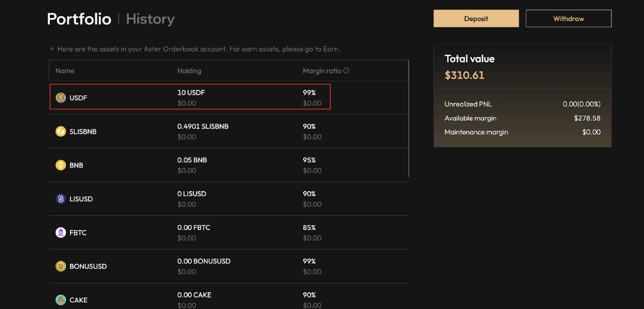The image size is (644, 309).
Task: Click the USDF coin icon
Action: point(61,98)
